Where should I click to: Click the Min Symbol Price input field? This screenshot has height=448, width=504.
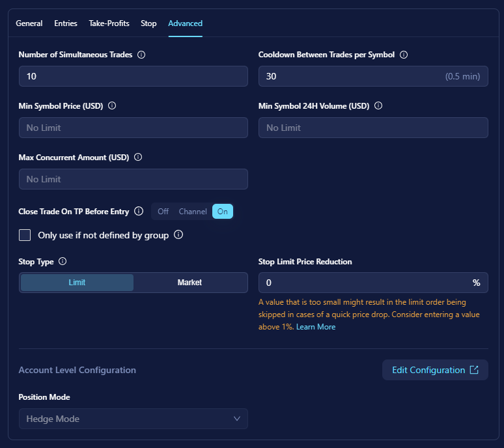pos(133,128)
